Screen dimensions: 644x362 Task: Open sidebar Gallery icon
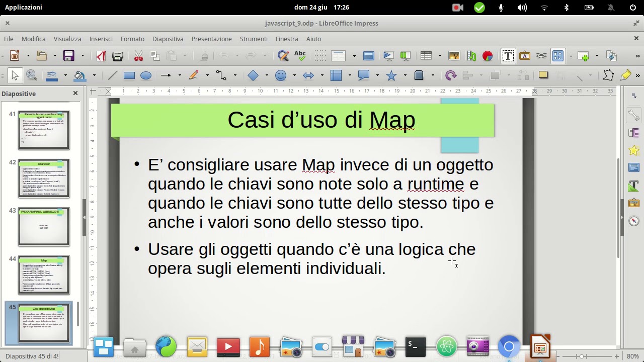point(633,203)
